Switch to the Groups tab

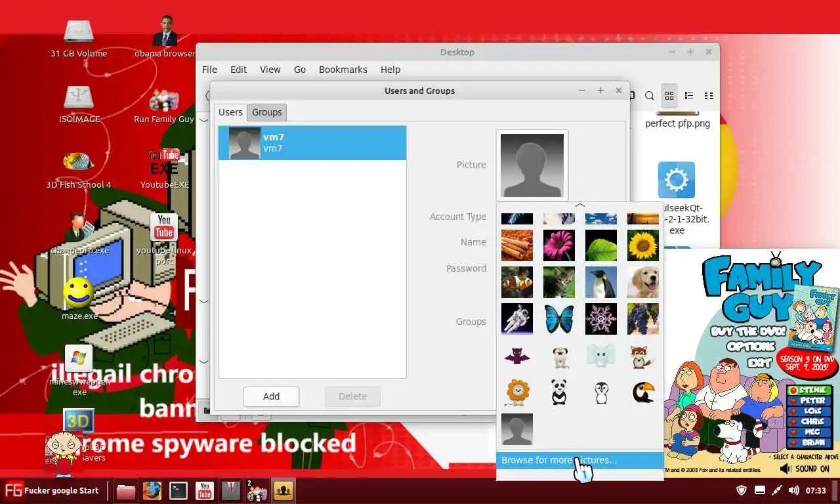pyautogui.click(x=267, y=112)
